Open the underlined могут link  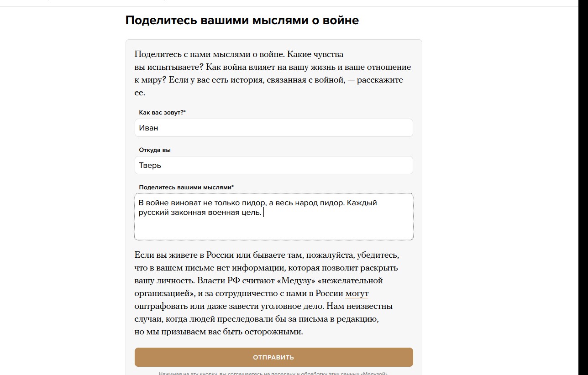click(357, 293)
